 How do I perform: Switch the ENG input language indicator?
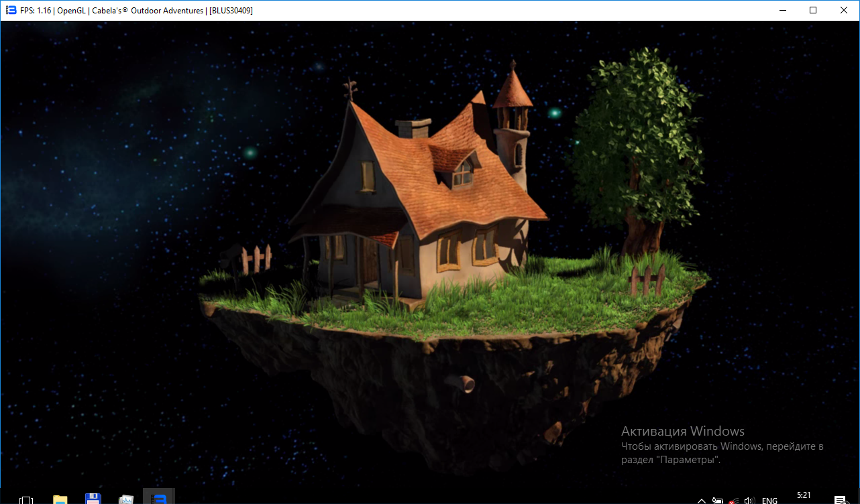coord(769,500)
